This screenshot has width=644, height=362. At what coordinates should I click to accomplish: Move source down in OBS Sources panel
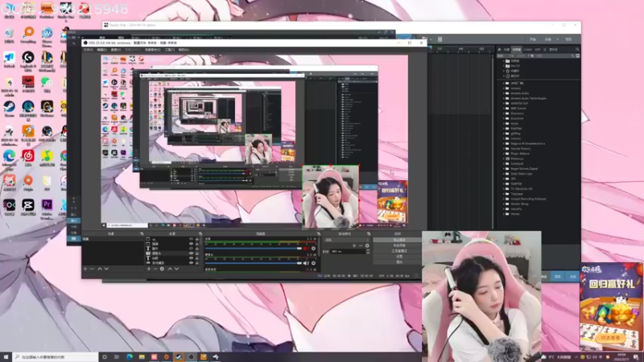point(176,269)
